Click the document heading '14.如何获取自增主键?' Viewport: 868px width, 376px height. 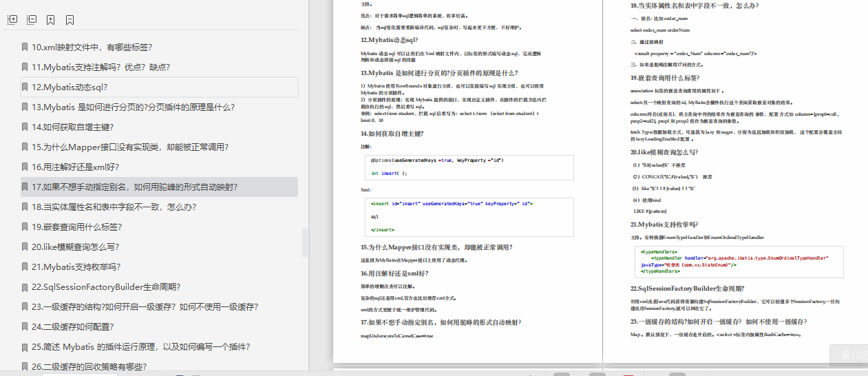pos(392,133)
